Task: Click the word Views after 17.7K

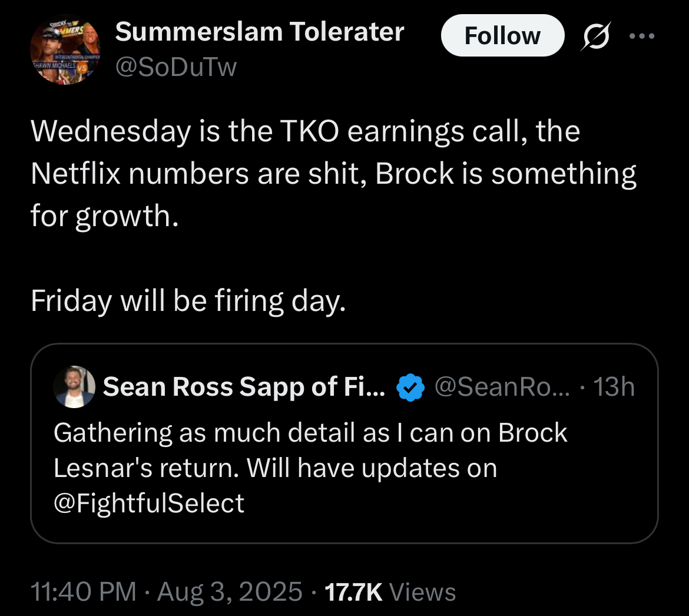Action: click(x=422, y=591)
